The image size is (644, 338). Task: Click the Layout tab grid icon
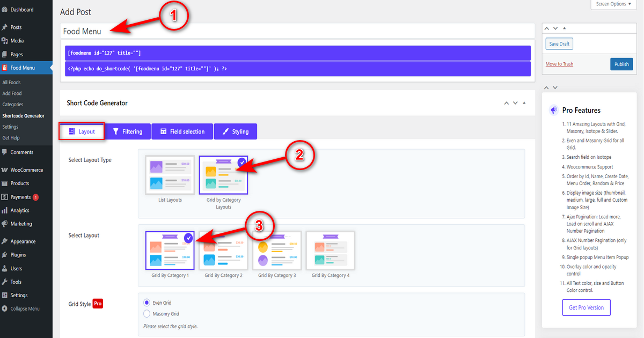[71, 131]
